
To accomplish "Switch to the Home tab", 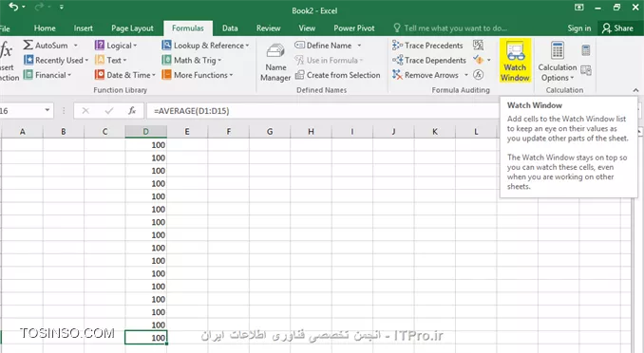I will point(45,28).
